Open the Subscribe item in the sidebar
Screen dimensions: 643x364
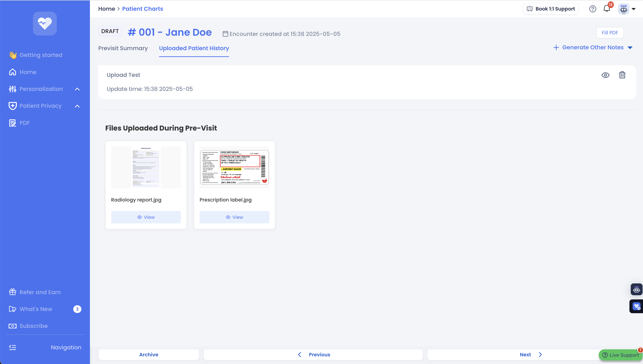(33, 326)
